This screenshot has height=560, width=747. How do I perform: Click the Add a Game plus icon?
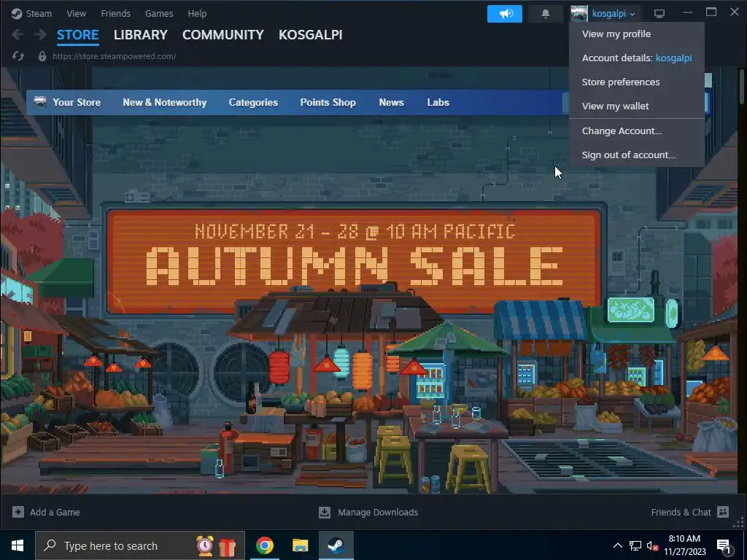click(18, 512)
